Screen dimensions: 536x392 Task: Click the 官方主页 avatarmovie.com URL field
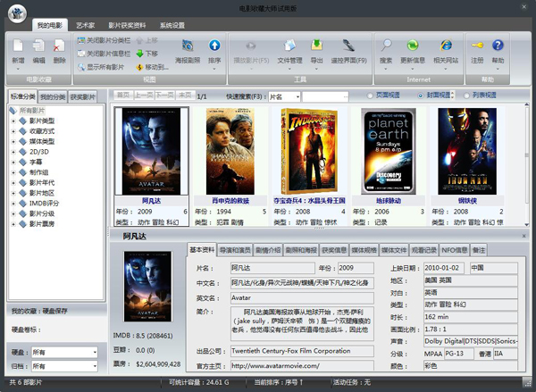click(x=302, y=366)
